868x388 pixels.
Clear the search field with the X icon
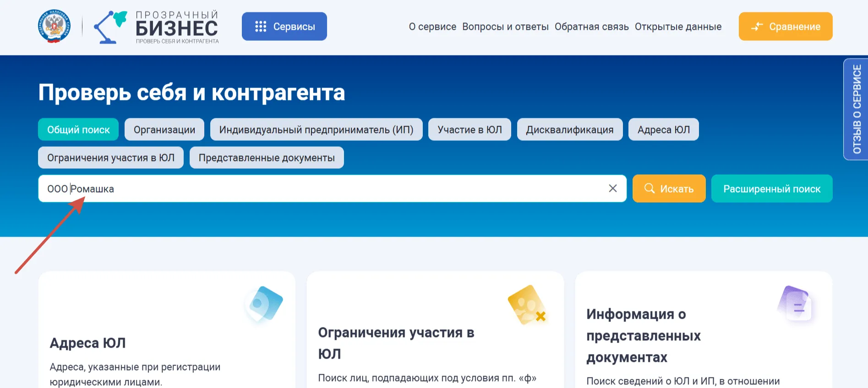tap(613, 188)
